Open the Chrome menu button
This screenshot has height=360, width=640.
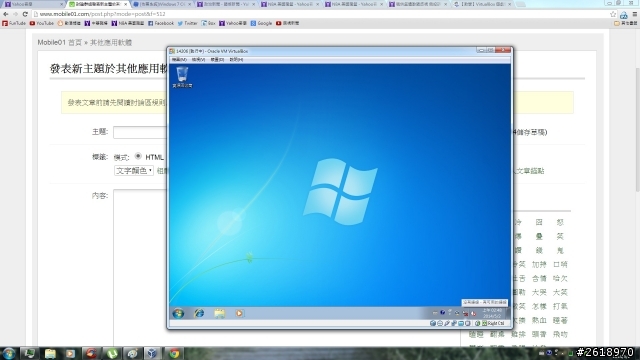click(635, 14)
